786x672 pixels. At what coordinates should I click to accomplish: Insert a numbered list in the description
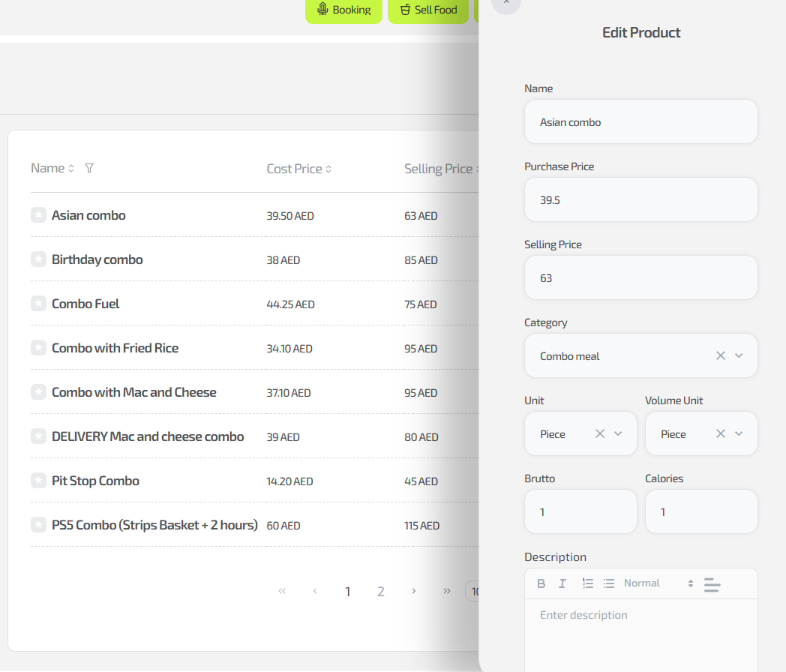click(x=588, y=583)
